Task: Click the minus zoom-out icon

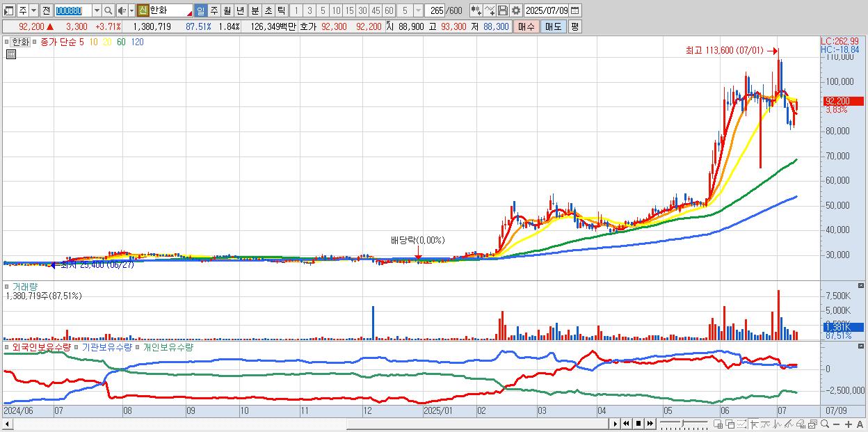Action: (x=837, y=424)
